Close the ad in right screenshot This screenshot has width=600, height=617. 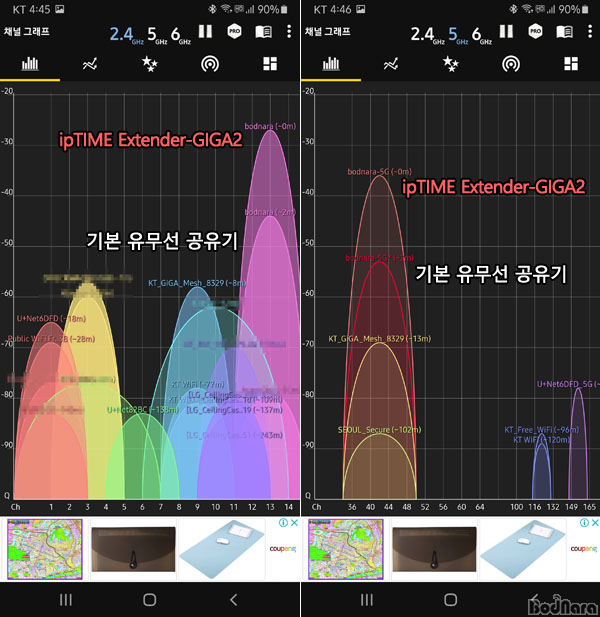pyautogui.click(x=595, y=523)
